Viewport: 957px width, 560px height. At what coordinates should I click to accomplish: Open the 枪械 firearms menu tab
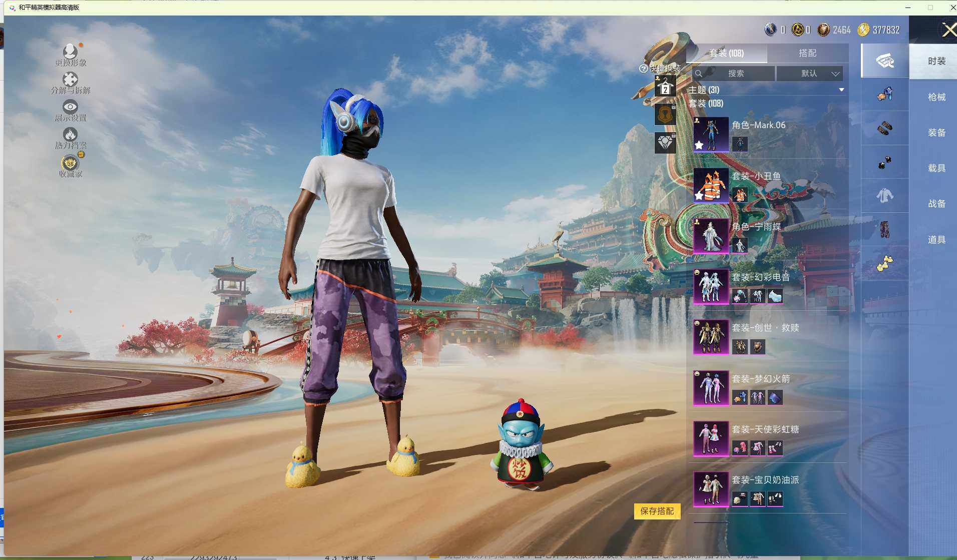[x=936, y=97]
